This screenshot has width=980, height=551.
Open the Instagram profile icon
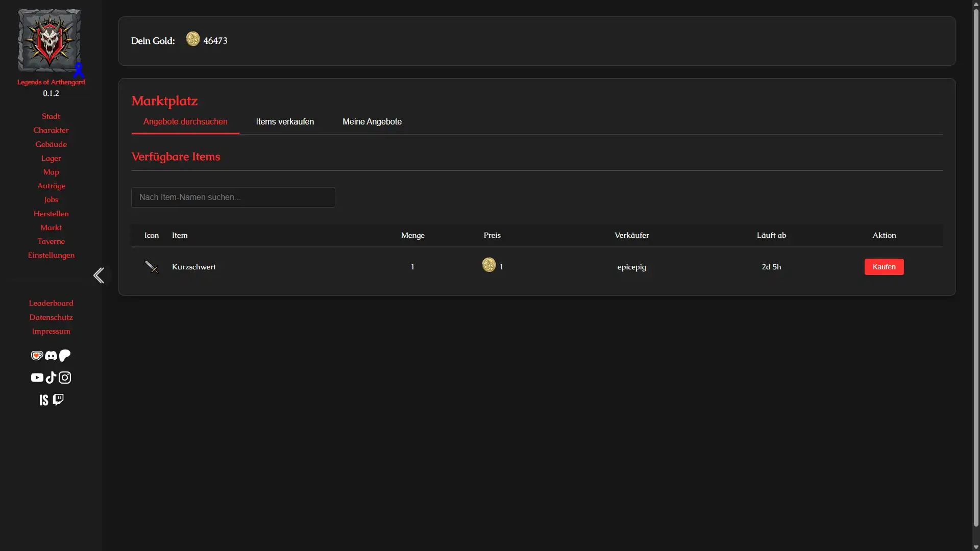[64, 378]
